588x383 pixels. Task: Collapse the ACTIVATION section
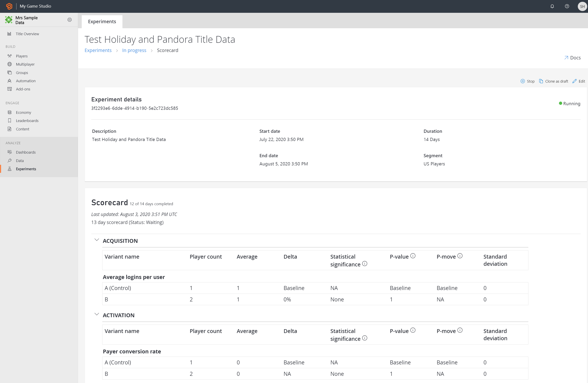97,314
